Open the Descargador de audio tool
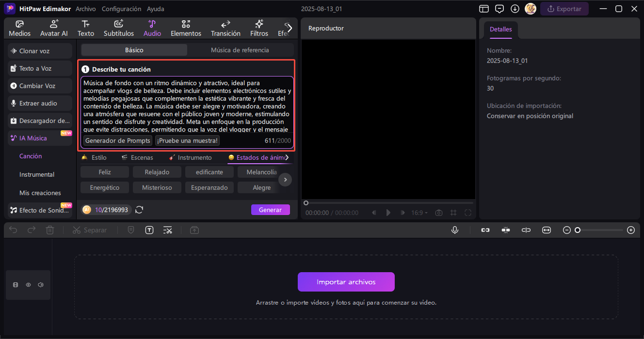Image resolution: width=644 pixels, height=339 pixels. tap(40, 121)
